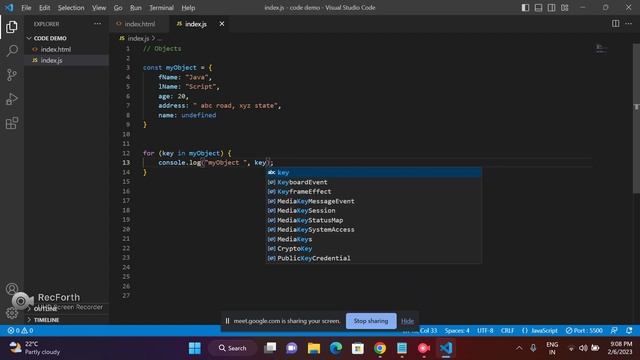Viewport: 640px width, 360px height.
Task: Click the VS Code logo icon
Action: (9, 7)
